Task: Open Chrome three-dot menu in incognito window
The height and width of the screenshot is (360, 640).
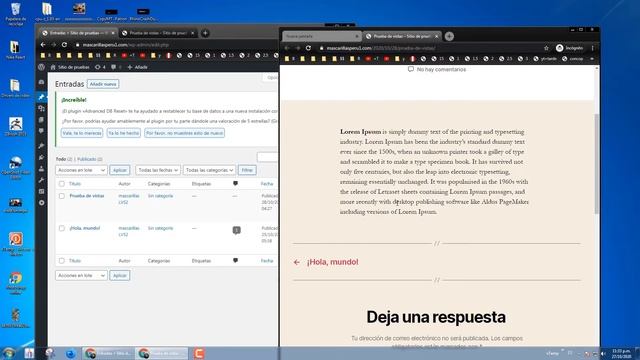Action: pyautogui.click(x=593, y=48)
